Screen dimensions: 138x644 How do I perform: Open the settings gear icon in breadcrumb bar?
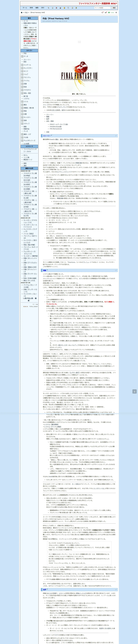(x=116, y=12)
